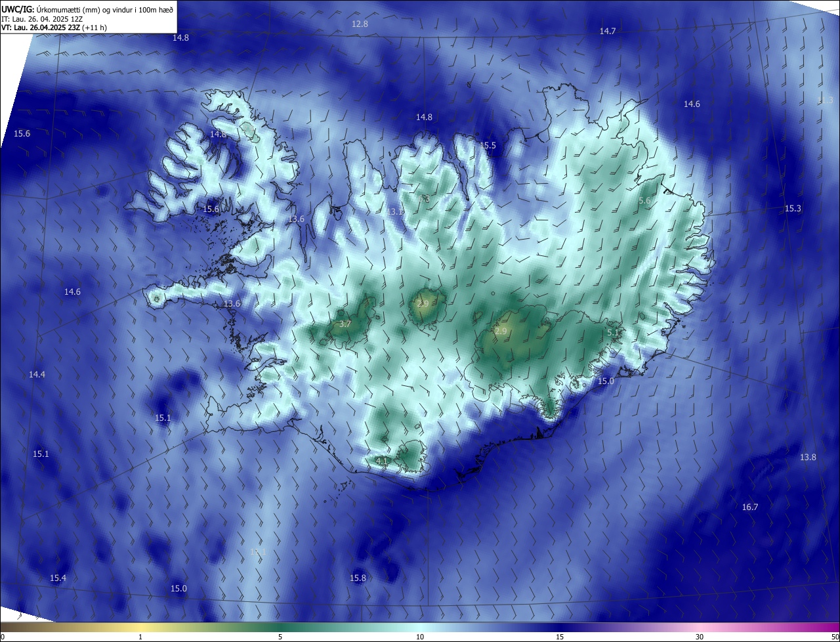
Task: Click the 3.7 value on Langjökull glacier
Action: tap(345, 324)
